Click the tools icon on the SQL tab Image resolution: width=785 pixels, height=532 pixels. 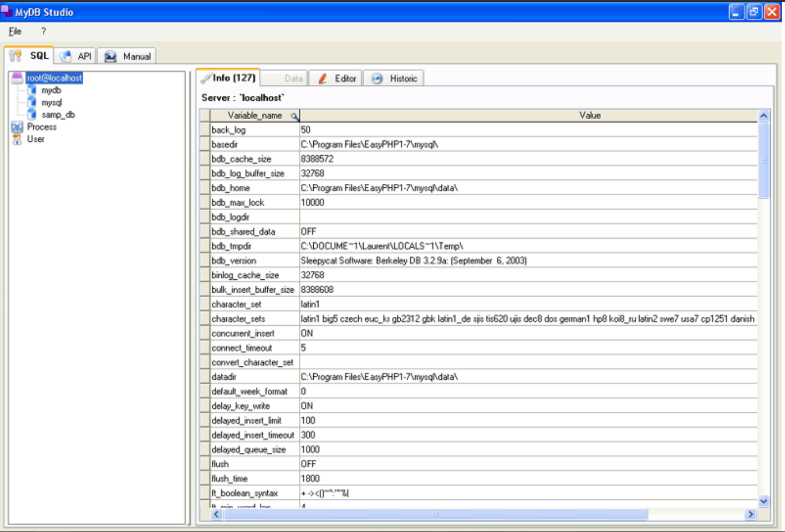click(x=16, y=55)
